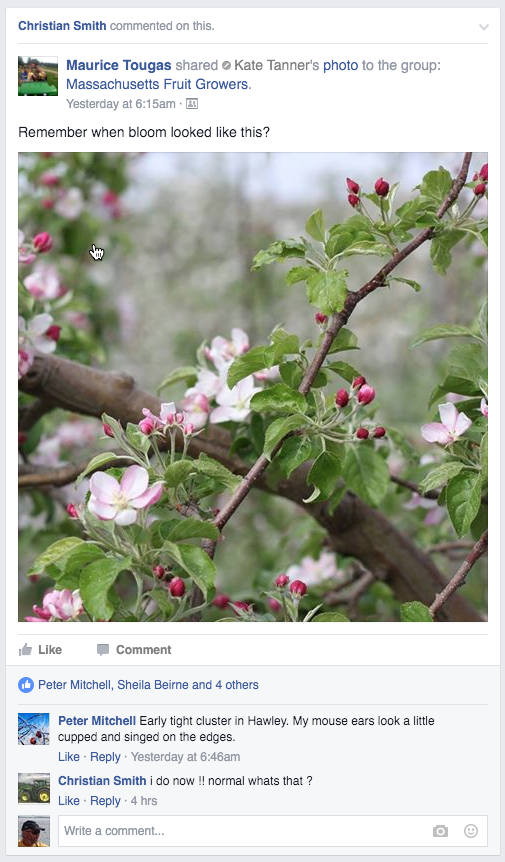
Task: Open Christian Smith's tractor avatar
Action: coord(34,788)
